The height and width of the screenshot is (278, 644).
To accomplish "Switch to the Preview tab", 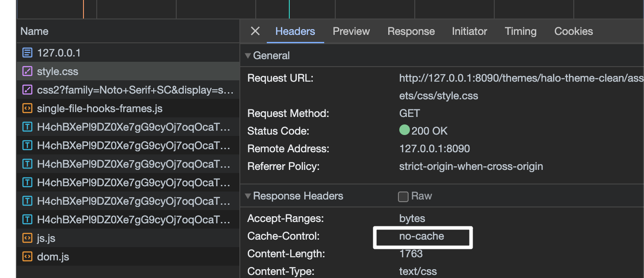I will coord(351,31).
